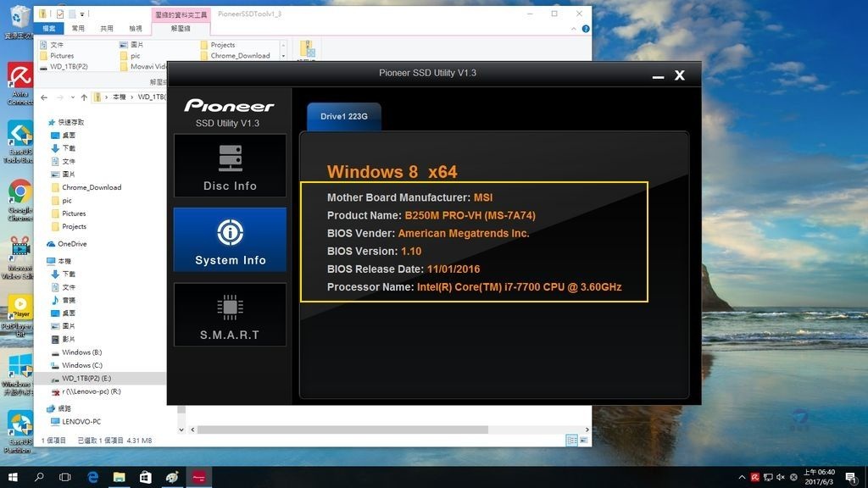Image resolution: width=868 pixels, height=488 pixels.
Task: Click 本機 in address breadcrumb
Action: click(119, 97)
